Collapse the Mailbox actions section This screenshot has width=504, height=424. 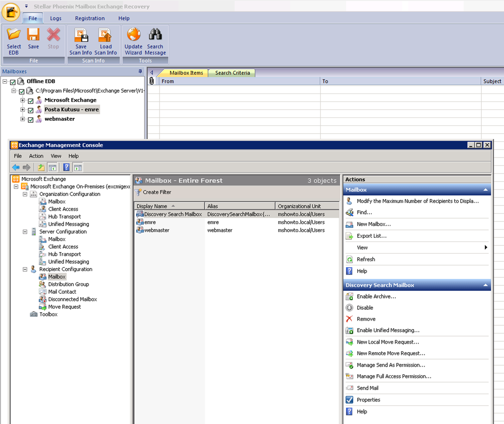click(486, 190)
